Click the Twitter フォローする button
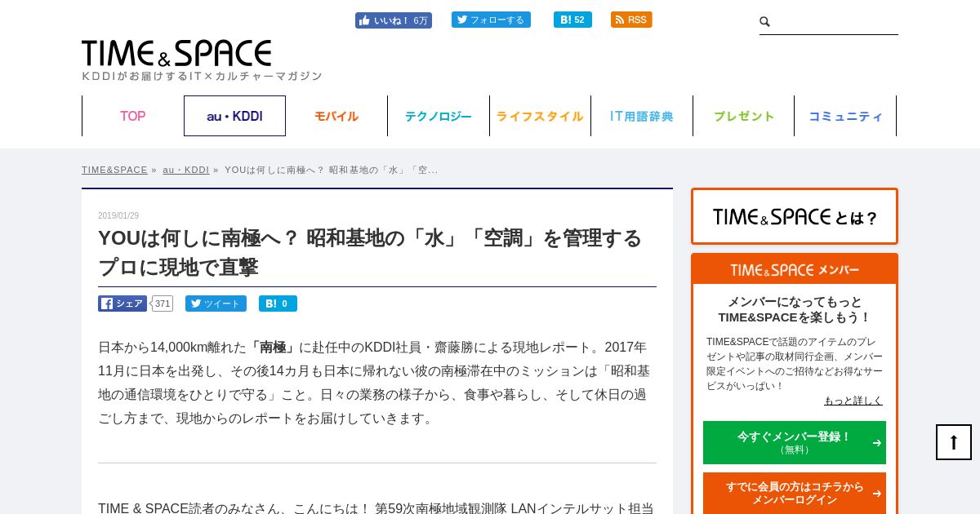 coord(491,20)
